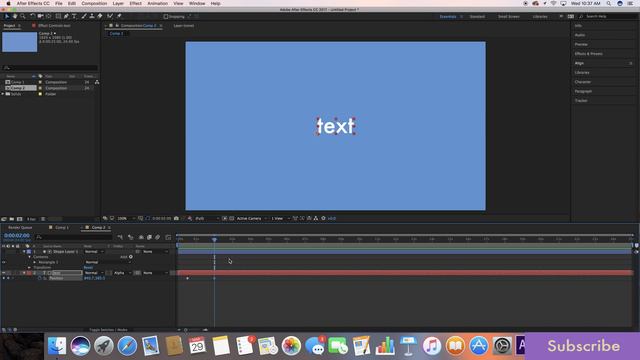This screenshot has height=360, width=640.
Task: Click the current time indicator playhead
Action: click(214, 239)
